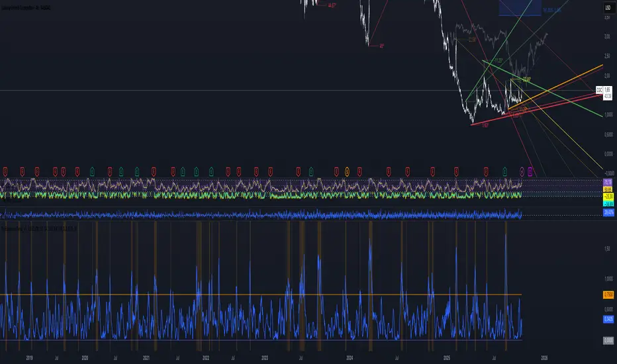617x364 pixels.
Task: Select the blue price range box at top
Action: 520,8
